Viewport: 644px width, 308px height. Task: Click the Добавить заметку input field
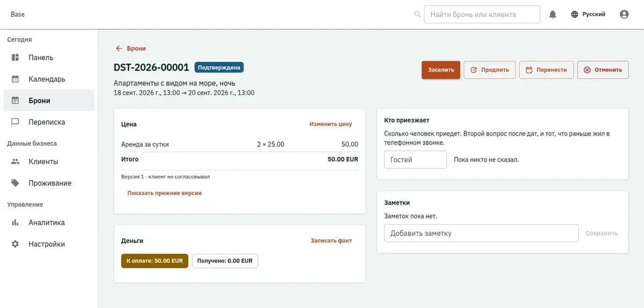click(481, 233)
